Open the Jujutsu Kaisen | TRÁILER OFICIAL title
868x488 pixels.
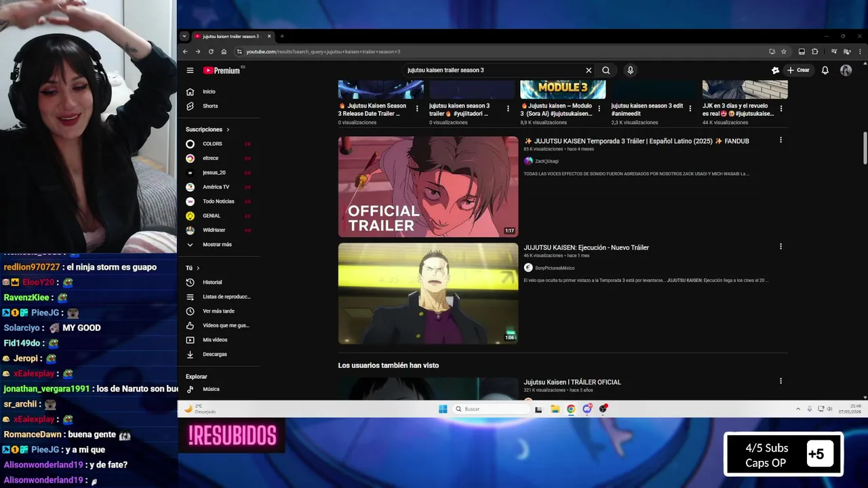572,382
